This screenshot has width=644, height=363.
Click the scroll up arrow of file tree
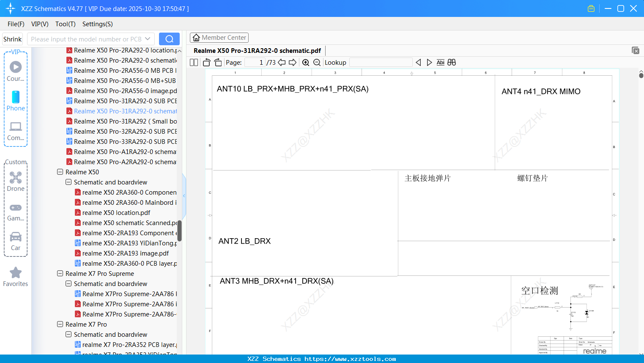click(x=179, y=51)
